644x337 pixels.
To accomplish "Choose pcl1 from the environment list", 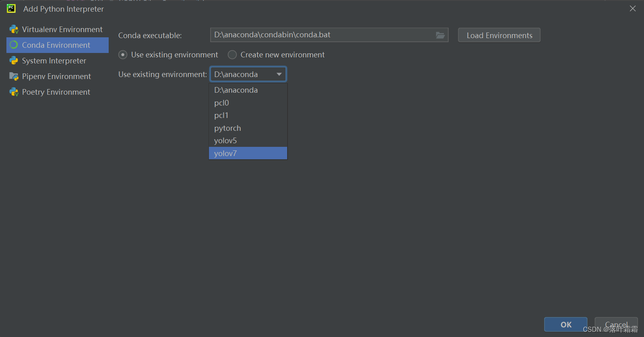I will (x=248, y=115).
